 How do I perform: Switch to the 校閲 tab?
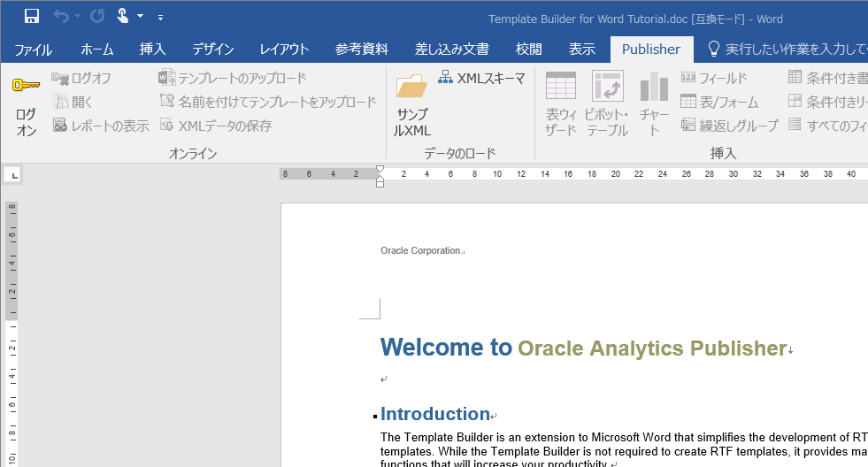pos(528,50)
